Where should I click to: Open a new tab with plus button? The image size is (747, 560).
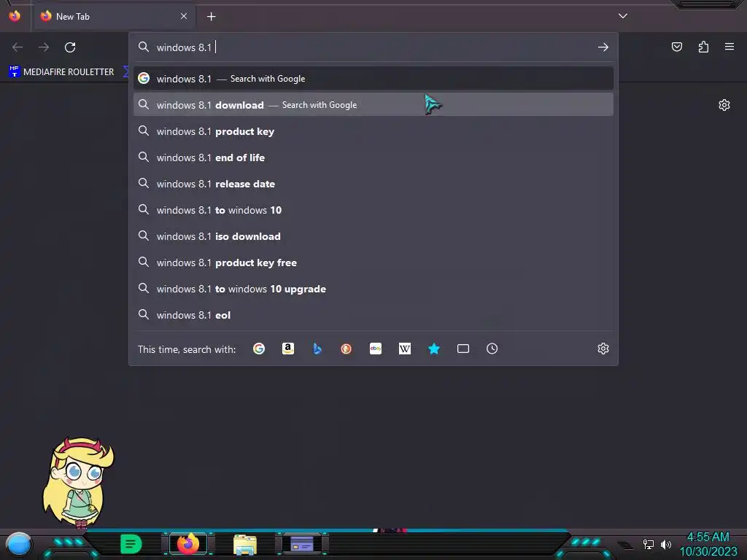(x=211, y=17)
